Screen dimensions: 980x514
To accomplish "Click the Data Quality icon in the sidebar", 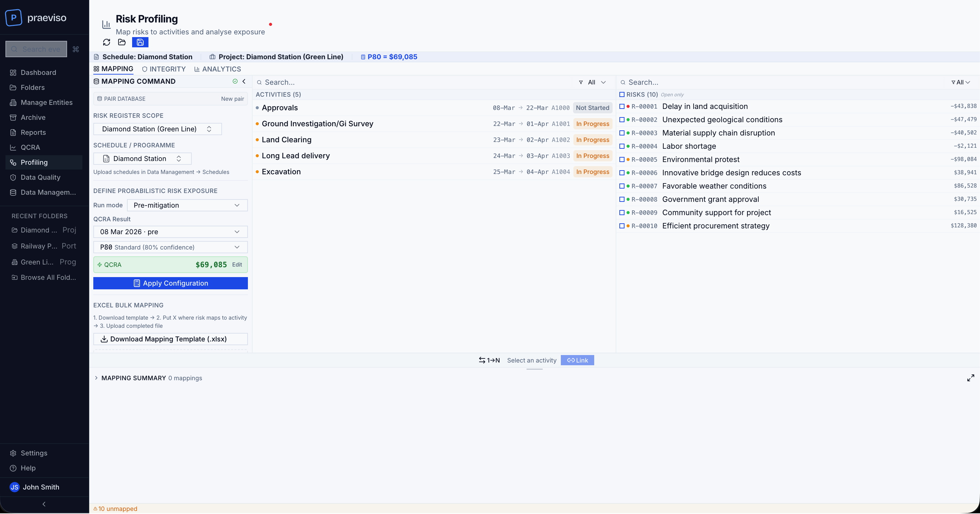I will click(x=13, y=177).
